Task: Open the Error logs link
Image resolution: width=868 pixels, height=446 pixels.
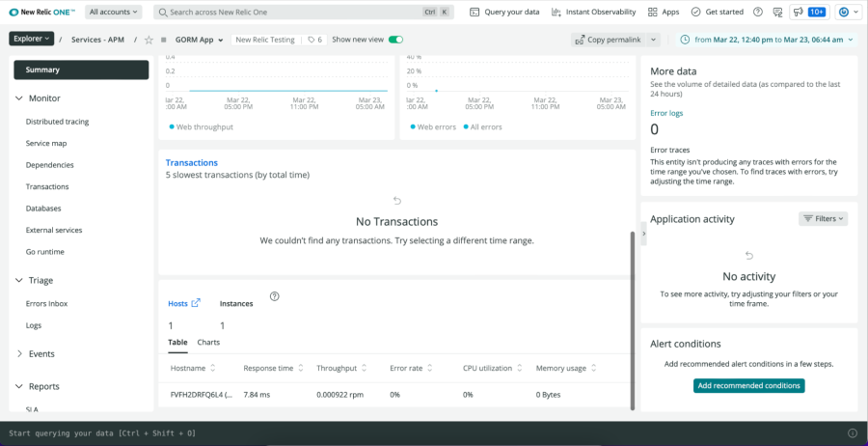Action: (666, 113)
